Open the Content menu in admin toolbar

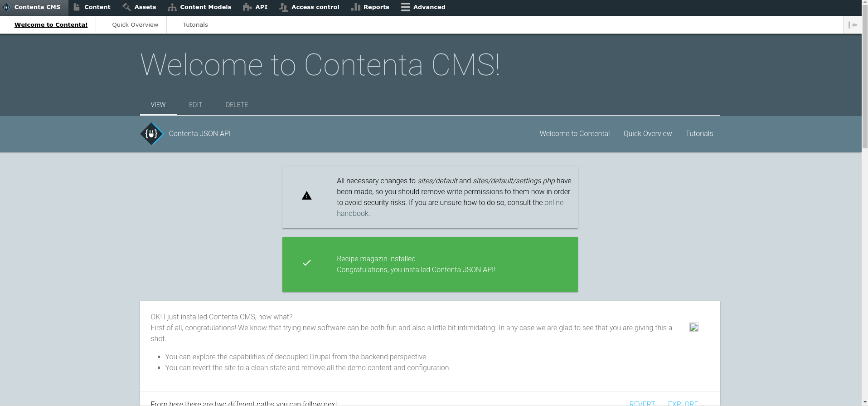(92, 7)
